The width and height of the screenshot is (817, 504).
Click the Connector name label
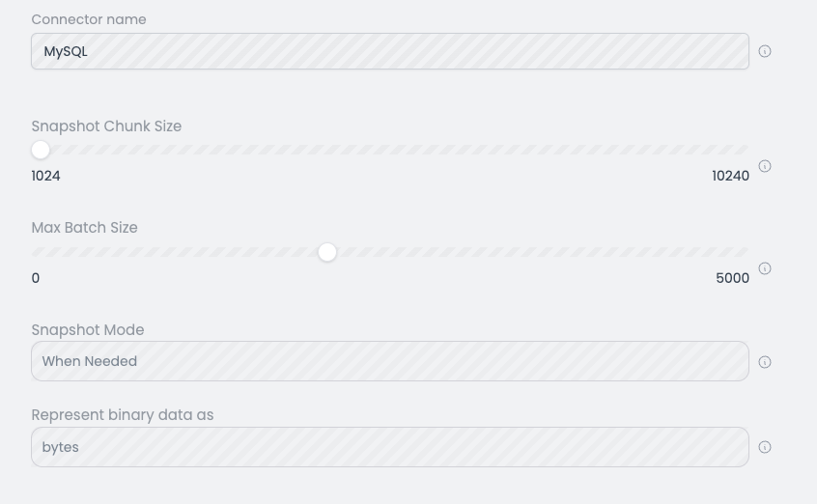coord(89,19)
